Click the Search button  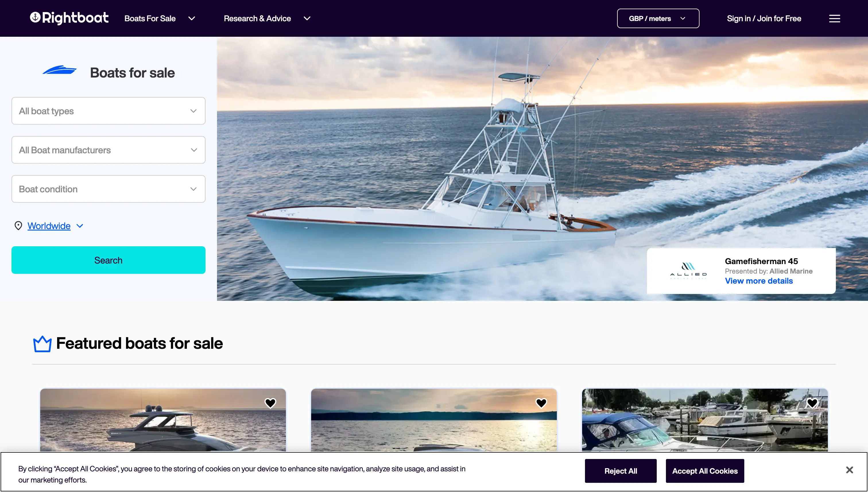108,260
